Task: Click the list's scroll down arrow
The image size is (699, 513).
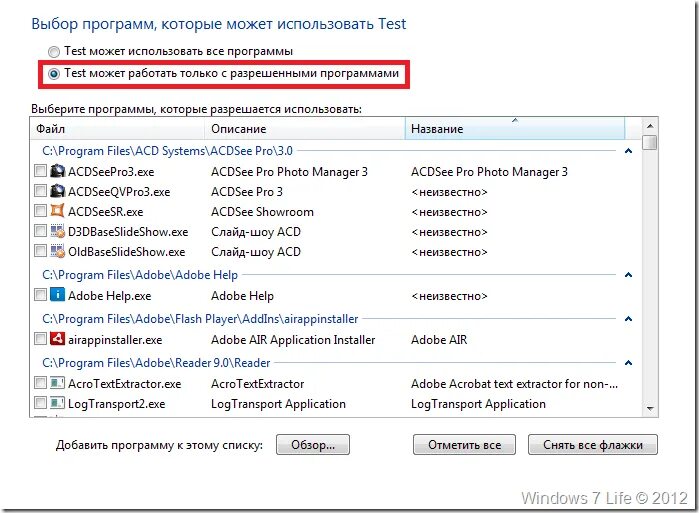Action: point(650,408)
